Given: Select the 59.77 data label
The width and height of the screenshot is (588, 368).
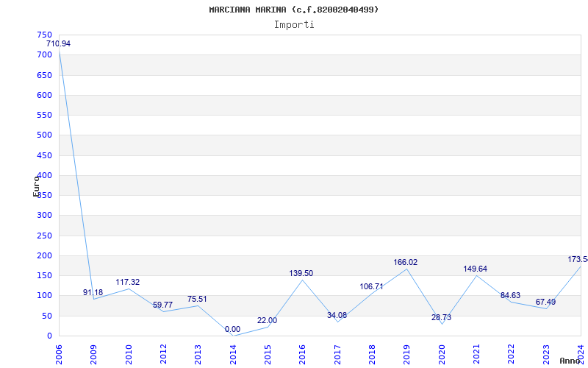Looking at the screenshot, I should click(x=162, y=305).
